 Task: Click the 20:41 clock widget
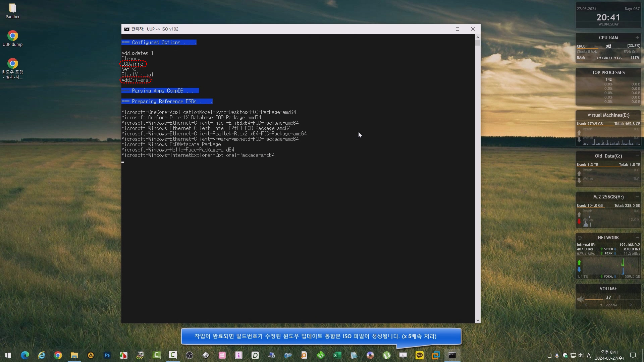coord(608,17)
